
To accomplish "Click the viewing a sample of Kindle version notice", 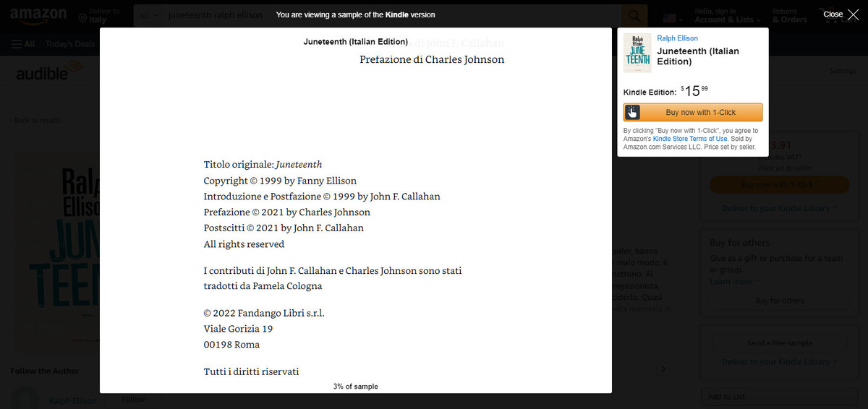I will coord(355,14).
